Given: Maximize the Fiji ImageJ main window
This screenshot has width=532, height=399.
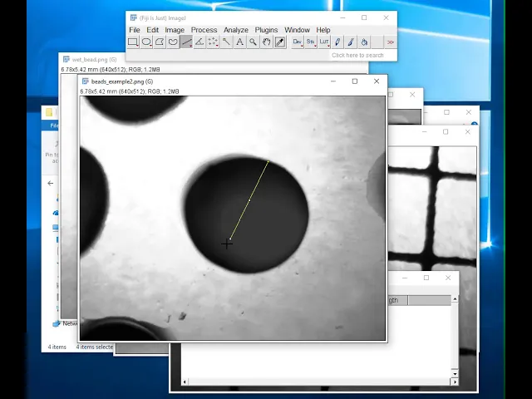Looking at the screenshot, I should point(364,17).
